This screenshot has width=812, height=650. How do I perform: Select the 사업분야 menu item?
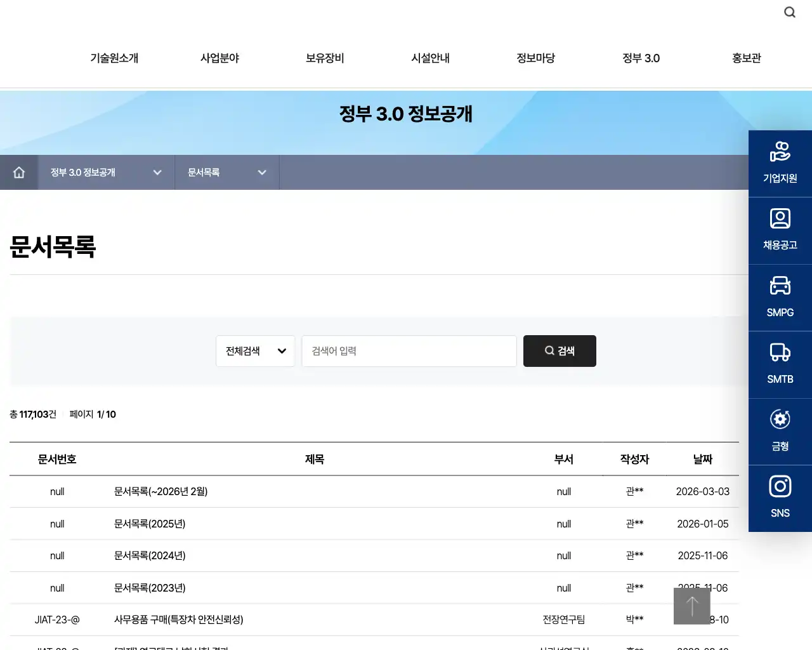[219, 58]
